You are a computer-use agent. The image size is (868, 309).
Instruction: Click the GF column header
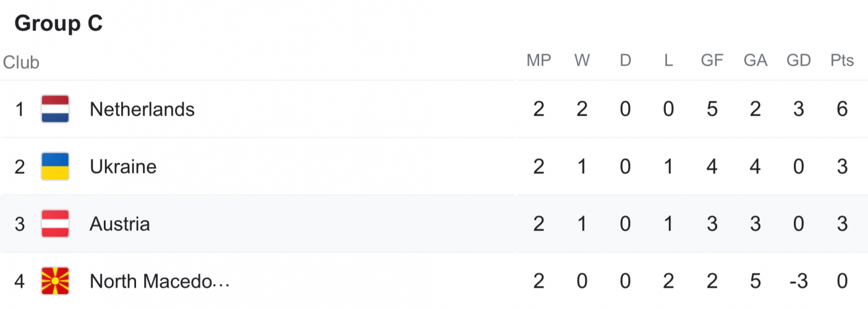click(x=712, y=61)
